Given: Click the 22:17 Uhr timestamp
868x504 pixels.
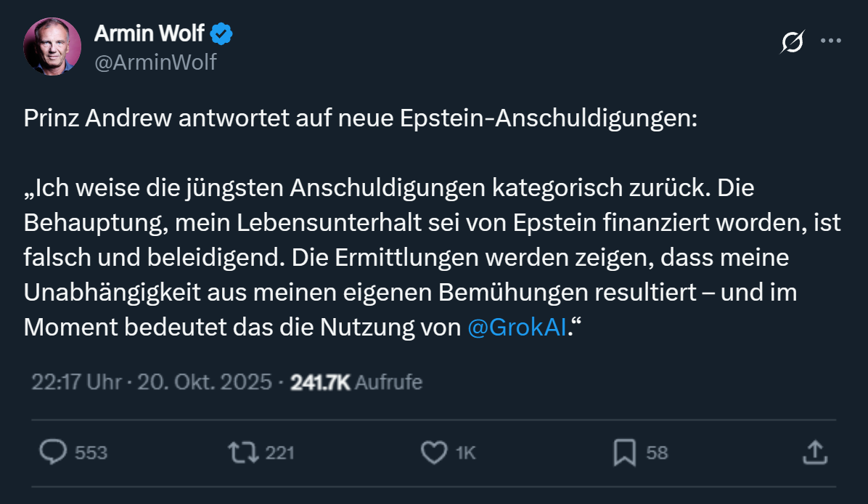Looking at the screenshot, I should 75,382.
